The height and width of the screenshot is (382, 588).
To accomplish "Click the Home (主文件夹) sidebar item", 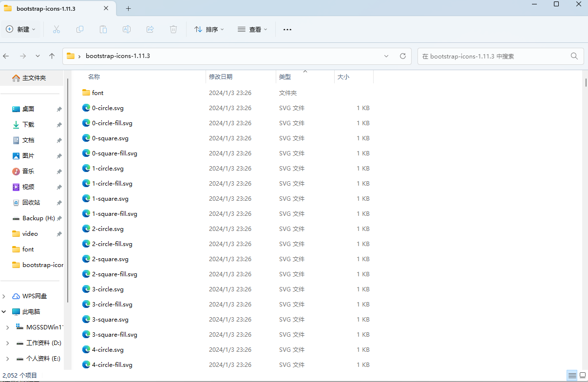I will (32, 78).
